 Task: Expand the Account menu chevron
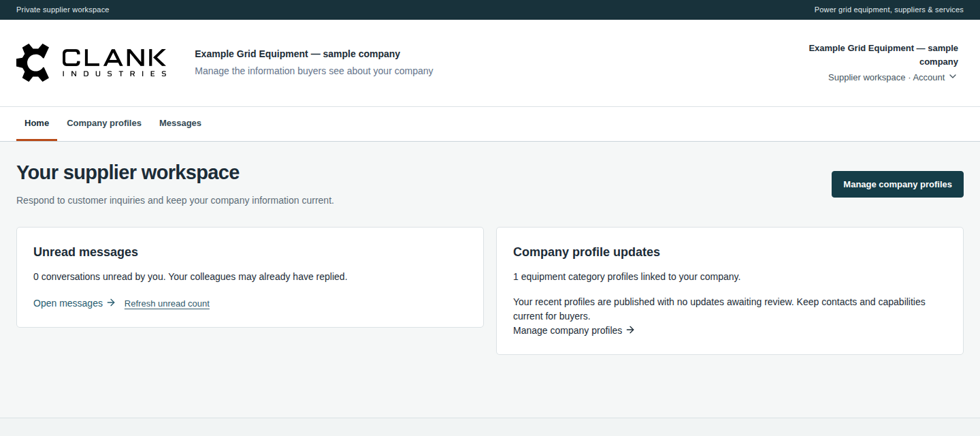click(953, 76)
